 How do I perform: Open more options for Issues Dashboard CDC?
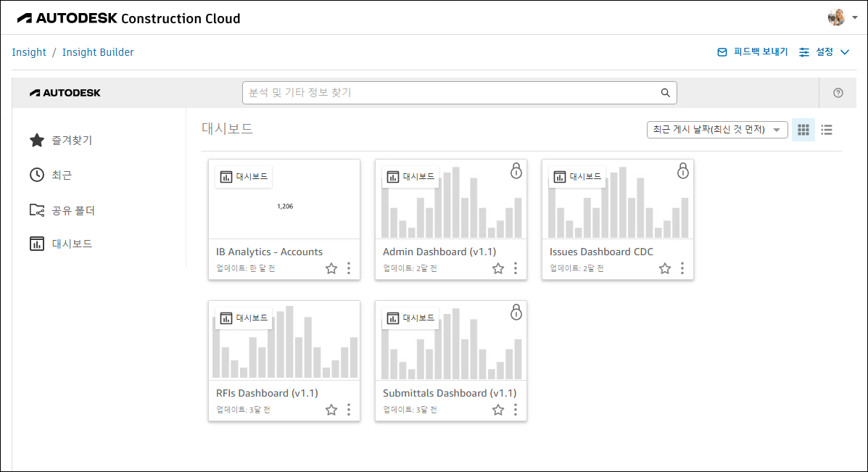point(682,268)
